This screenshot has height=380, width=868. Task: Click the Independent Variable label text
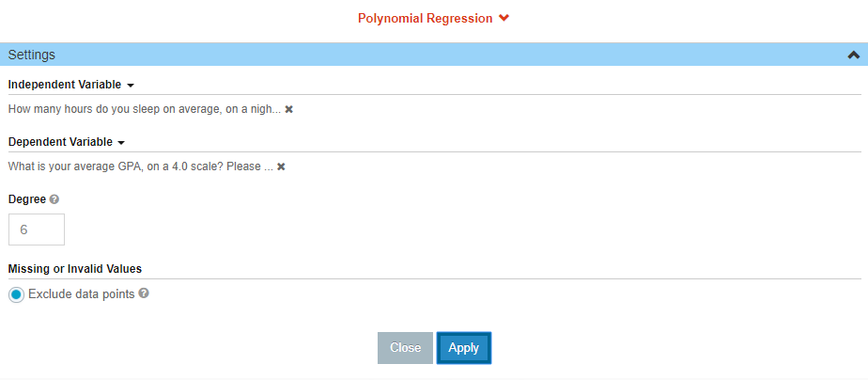(65, 85)
